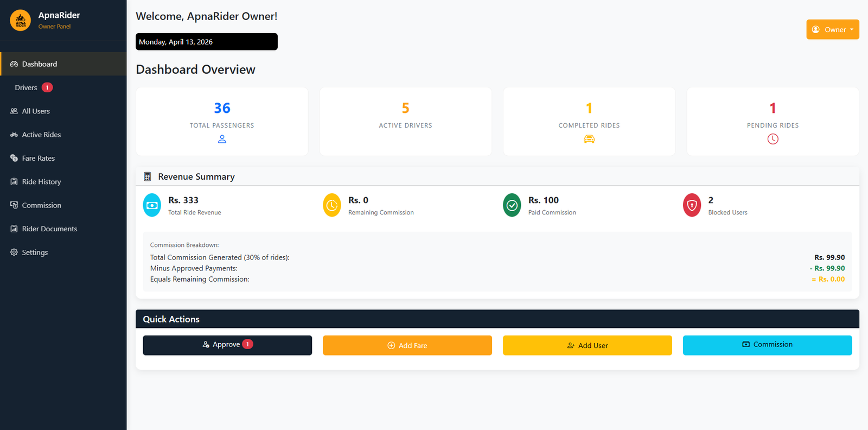Viewport: 868px width, 430px height.
Task: Click the ApnaRider logo icon
Action: 21,21
